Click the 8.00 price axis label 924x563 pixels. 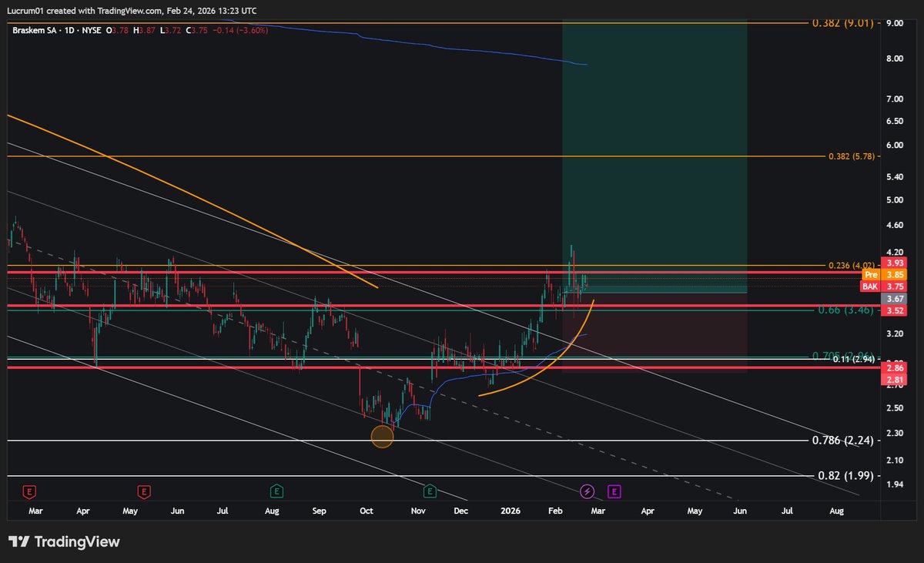click(895, 59)
